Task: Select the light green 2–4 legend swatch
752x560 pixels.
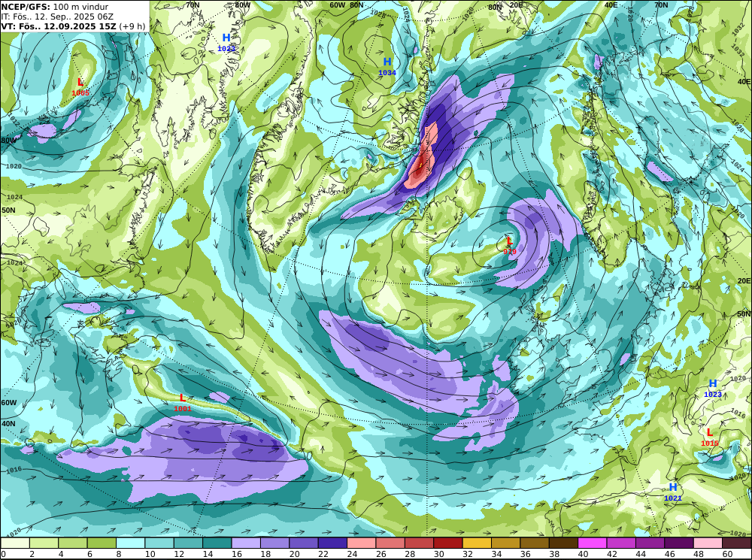Action: 44,543
